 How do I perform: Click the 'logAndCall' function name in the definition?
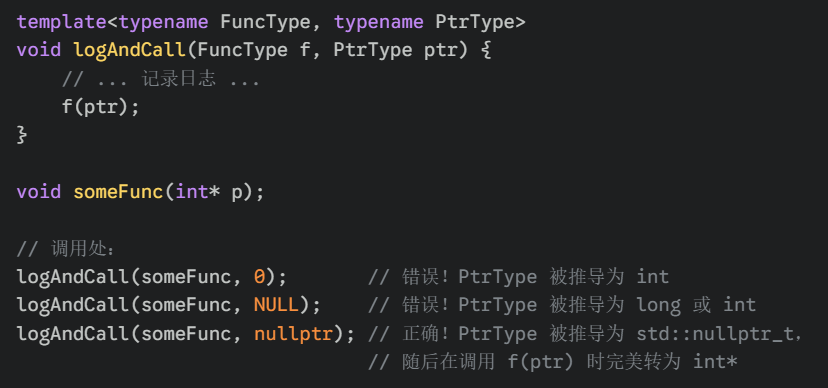(x=129, y=51)
